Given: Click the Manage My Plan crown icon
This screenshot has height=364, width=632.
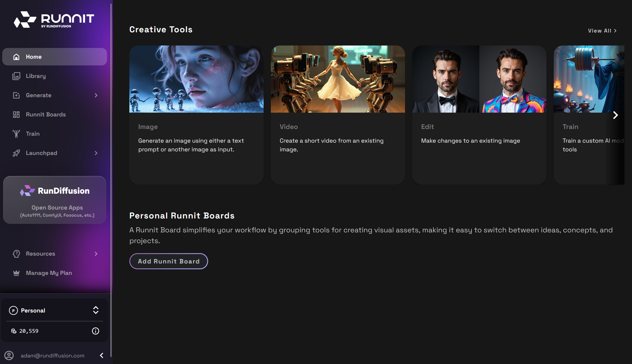Looking at the screenshot, I should pos(16,273).
